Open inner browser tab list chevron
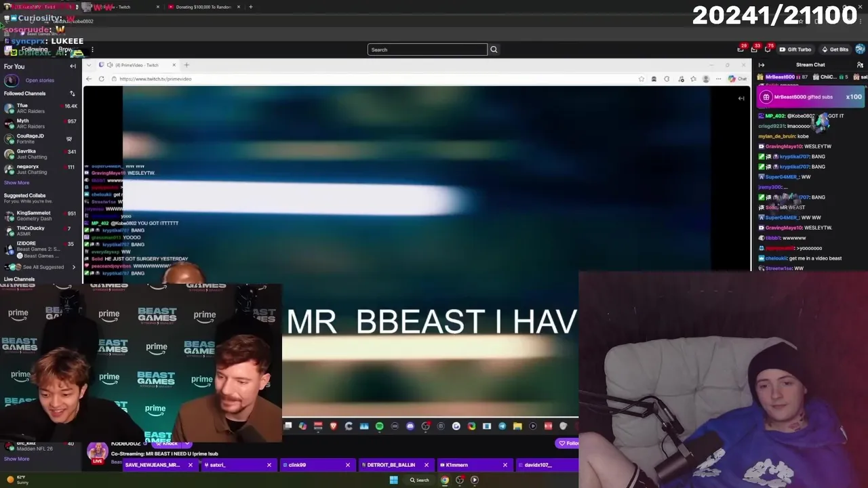 [x=90, y=65]
